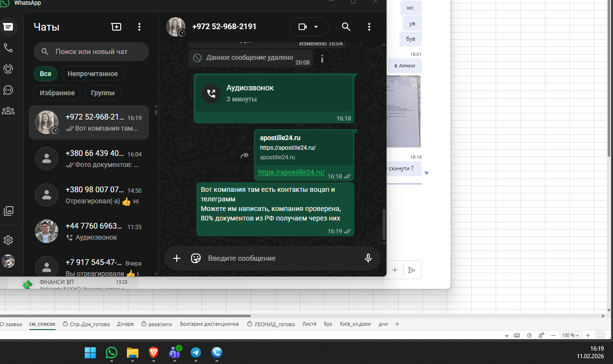The height and width of the screenshot is (364, 613).
Task: Filter chats by Все
Action: (x=45, y=74)
